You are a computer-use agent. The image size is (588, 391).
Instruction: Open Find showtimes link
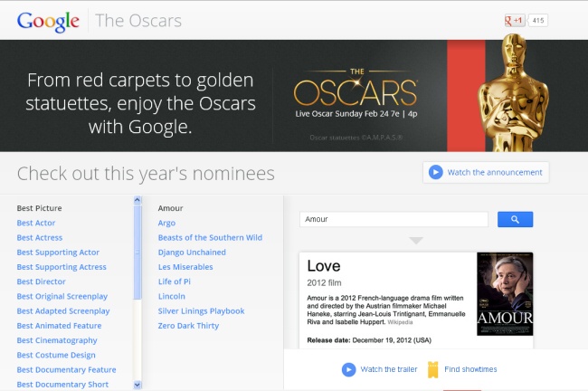tap(470, 369)
